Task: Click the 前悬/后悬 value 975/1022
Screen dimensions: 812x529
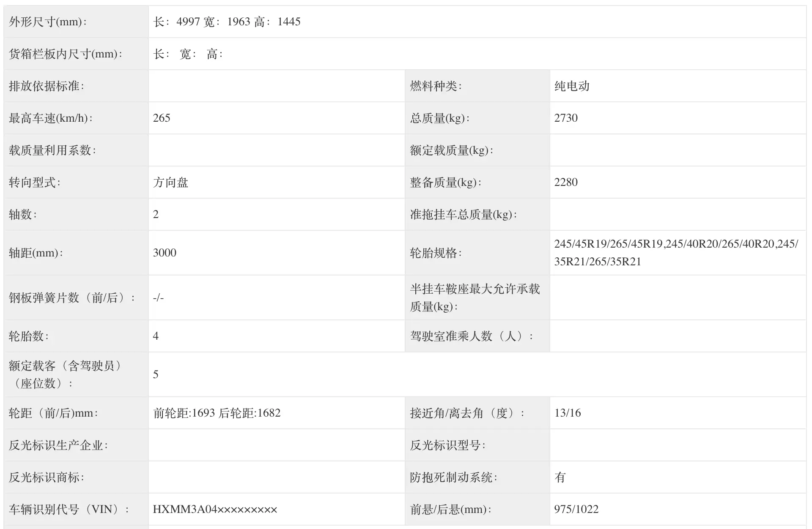Action: (576, 510)
